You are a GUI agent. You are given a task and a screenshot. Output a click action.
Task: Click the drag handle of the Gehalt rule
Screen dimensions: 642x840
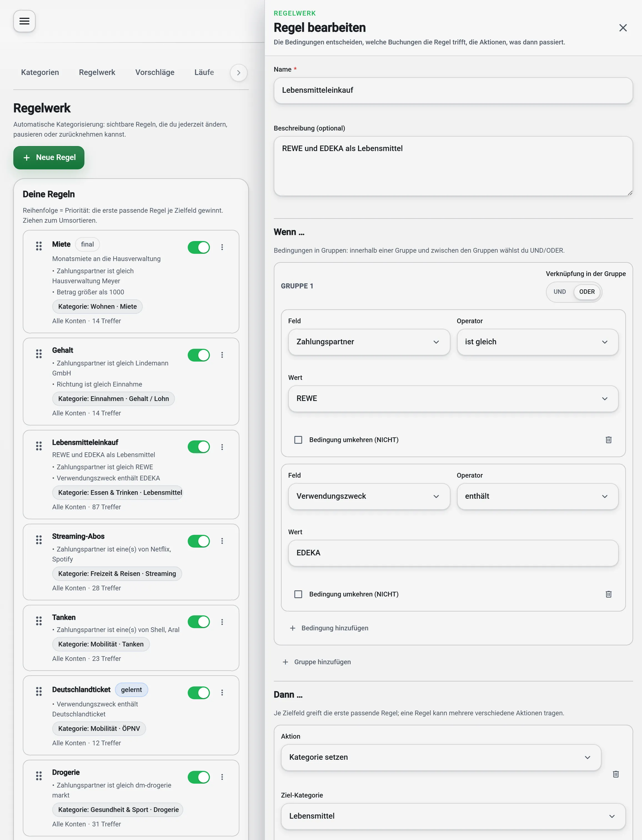[39, 354]
